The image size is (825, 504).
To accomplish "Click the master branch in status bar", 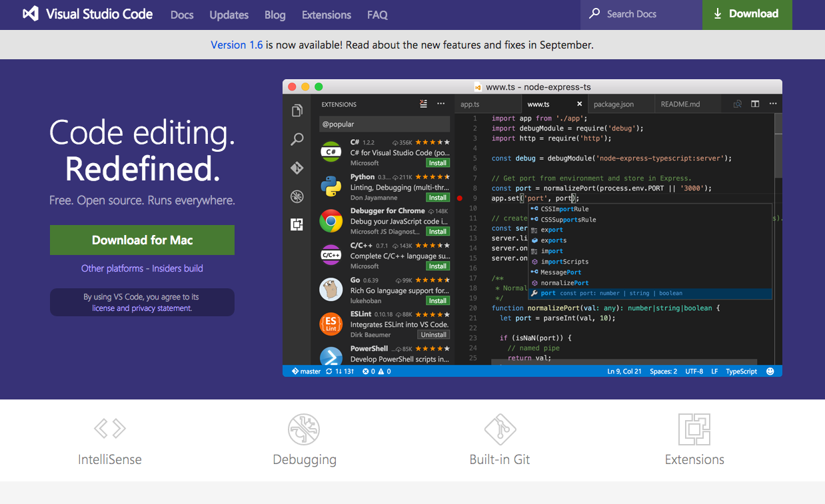I will click(306, 372).
